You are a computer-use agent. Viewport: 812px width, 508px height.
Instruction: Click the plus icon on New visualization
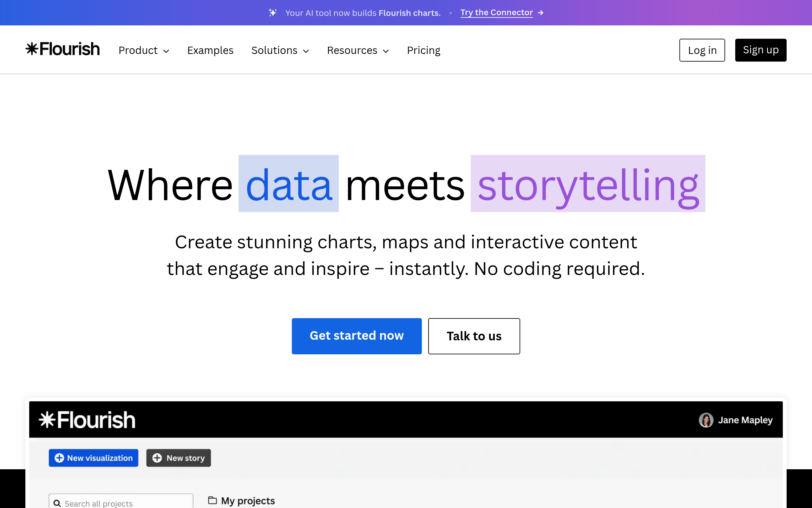pyautogui.click(x=59, y=458)
